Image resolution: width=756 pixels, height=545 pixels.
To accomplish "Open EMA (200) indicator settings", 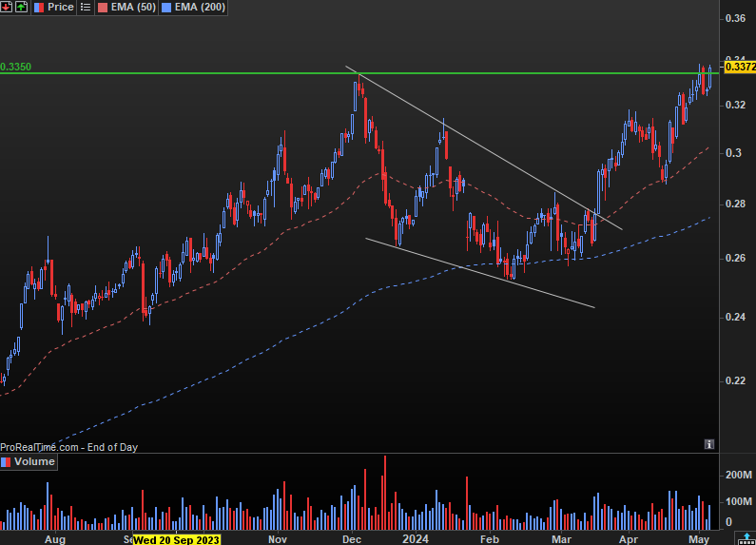I will 200,8.
